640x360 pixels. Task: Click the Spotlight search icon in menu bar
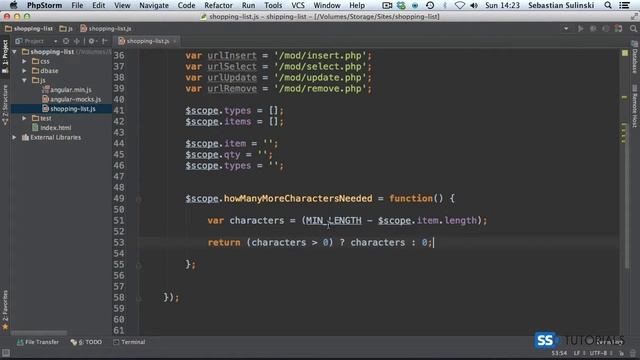(608, 5)
